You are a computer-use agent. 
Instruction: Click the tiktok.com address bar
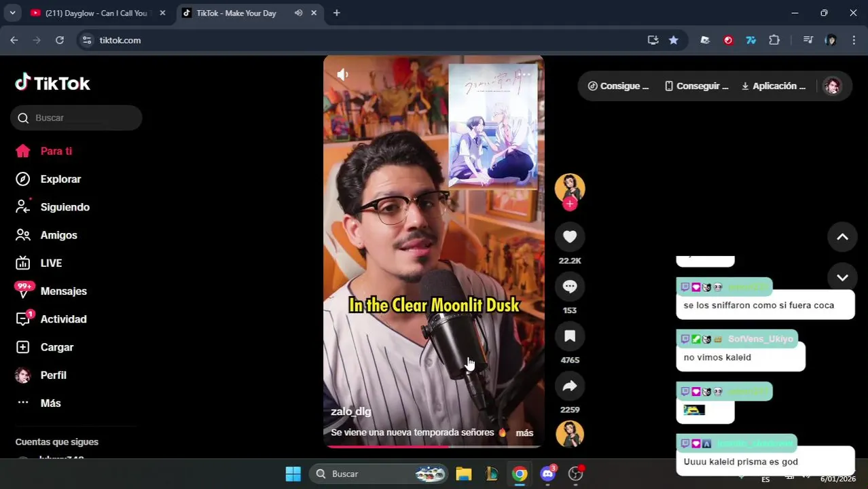(x=367, y=40)
